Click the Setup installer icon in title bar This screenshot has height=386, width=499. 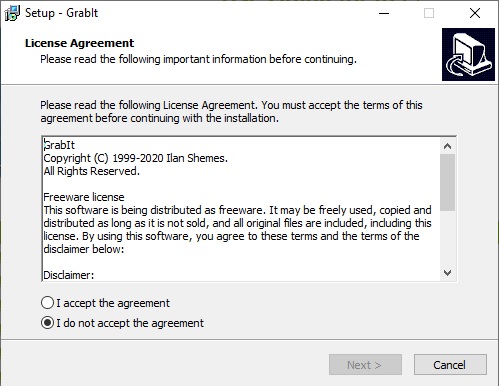pos(12,13)
